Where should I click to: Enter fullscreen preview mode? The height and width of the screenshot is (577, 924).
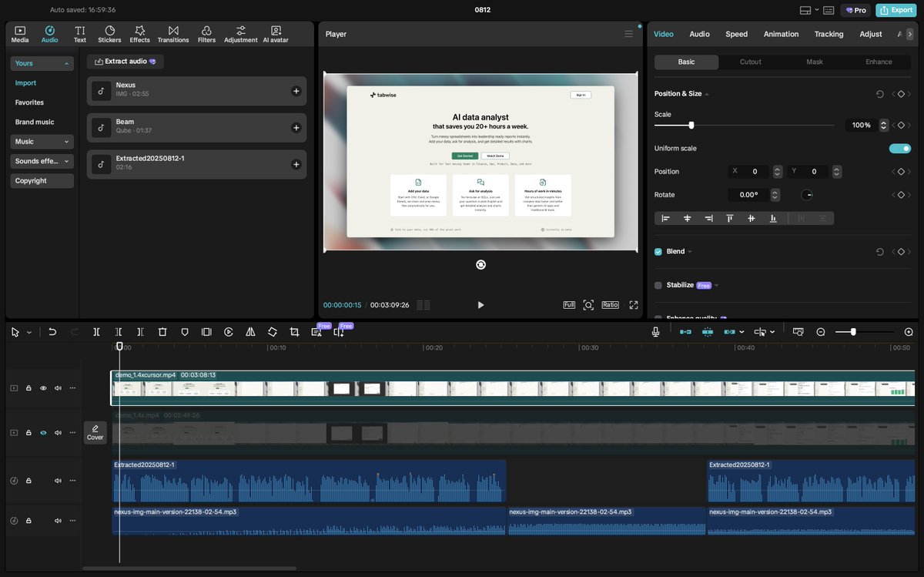click(634, 305)
